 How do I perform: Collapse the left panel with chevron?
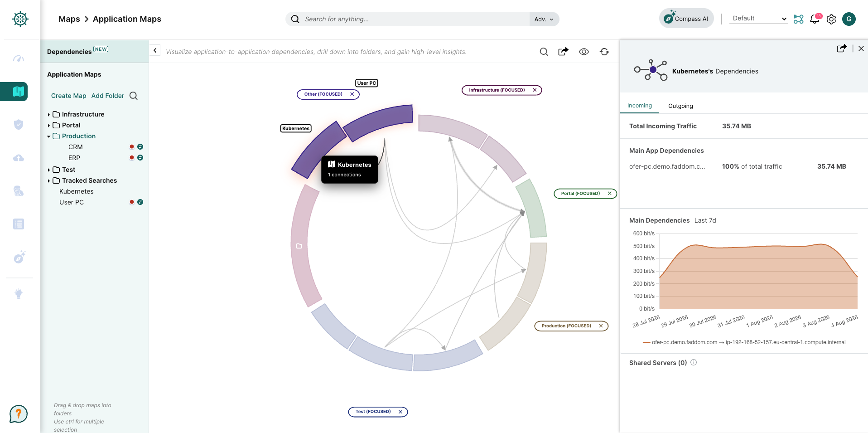tap(155, 50)
